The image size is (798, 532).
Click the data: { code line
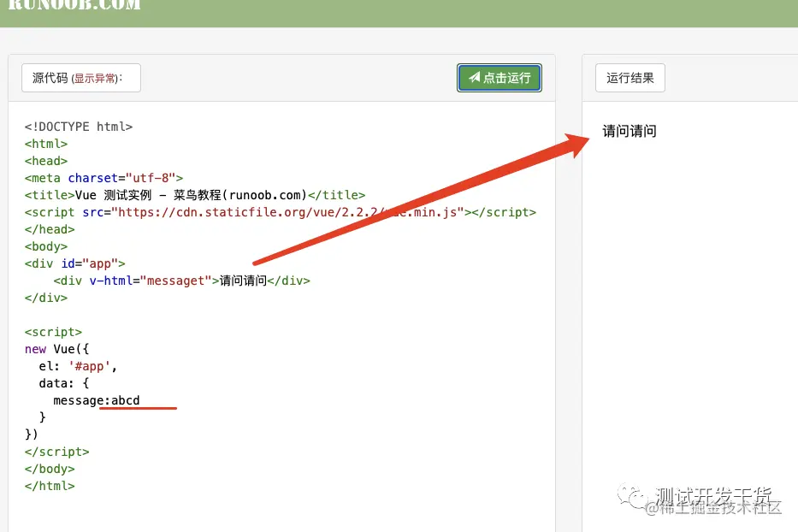[64, 383]
